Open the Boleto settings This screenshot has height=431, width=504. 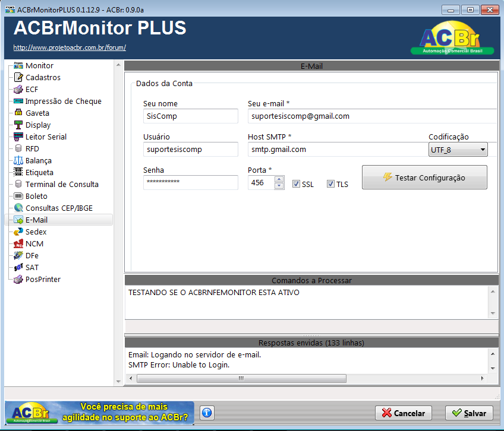(x=36, y=197)
